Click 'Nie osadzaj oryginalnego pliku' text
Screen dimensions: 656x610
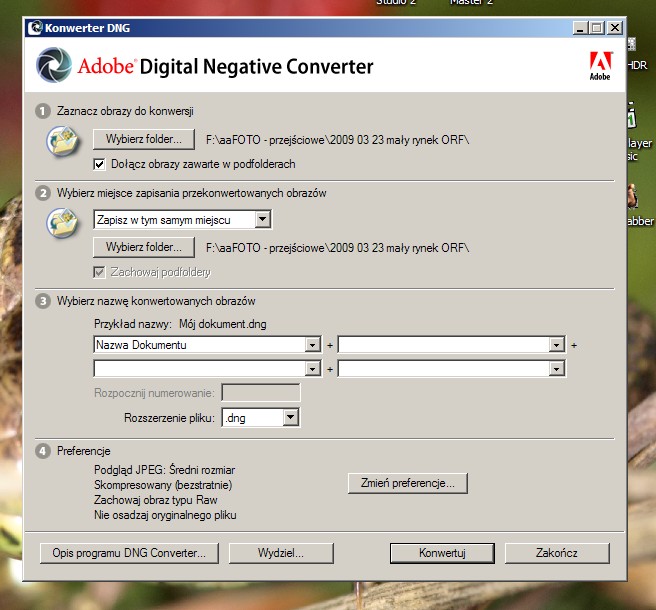tap(165, 515)
